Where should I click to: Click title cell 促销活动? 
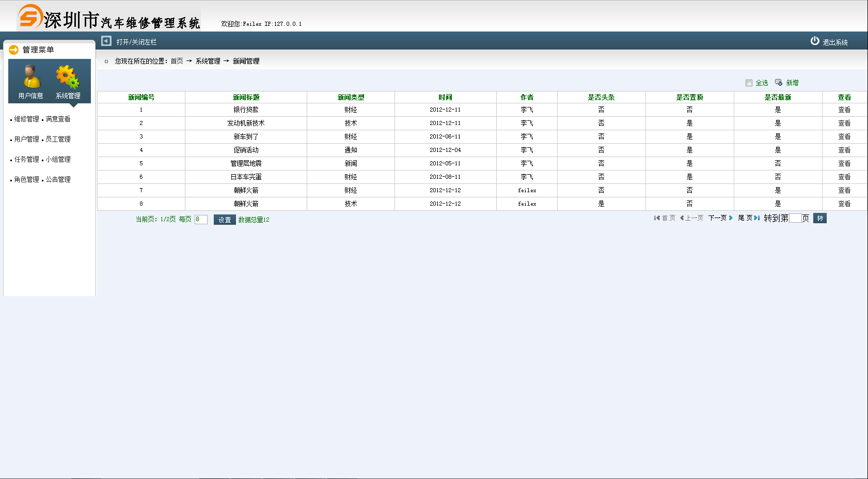[246, 150]
